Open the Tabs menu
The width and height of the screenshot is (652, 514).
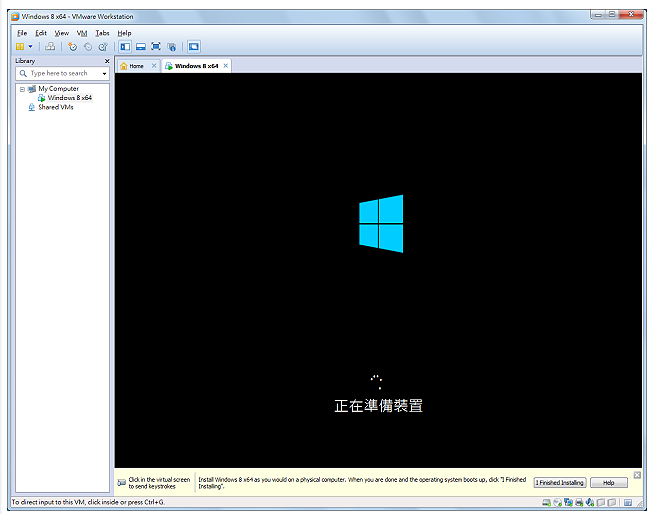102,33
